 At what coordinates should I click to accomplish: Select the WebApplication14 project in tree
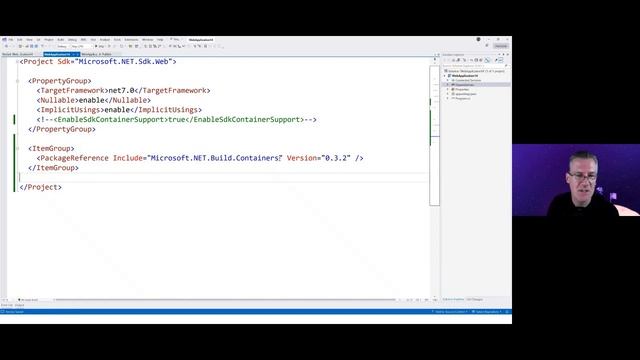[464, 76]
